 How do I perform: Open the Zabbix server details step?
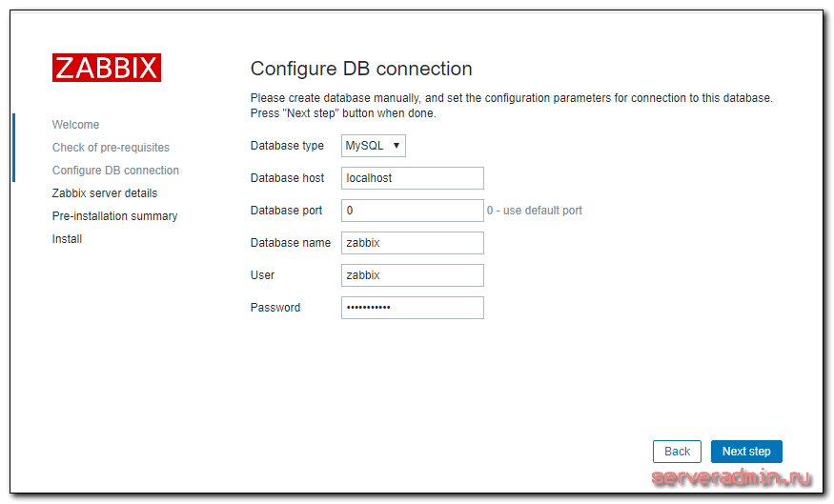(105, 193)
